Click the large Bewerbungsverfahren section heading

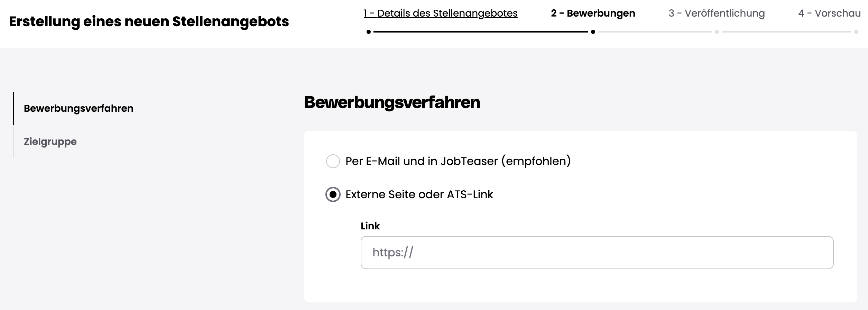point(392,102)
